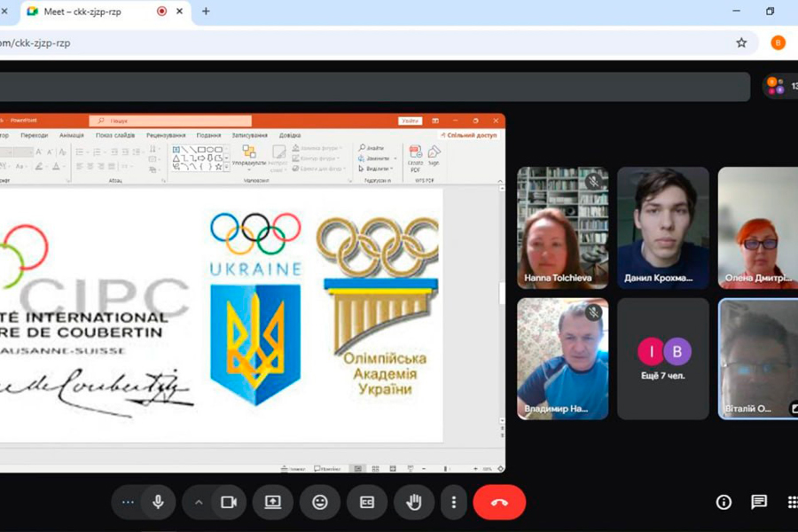The width and height of the screenshot is (798, 532).
Task: Open PowerPoint ribbon display options icon
Action: pos(435,121)
